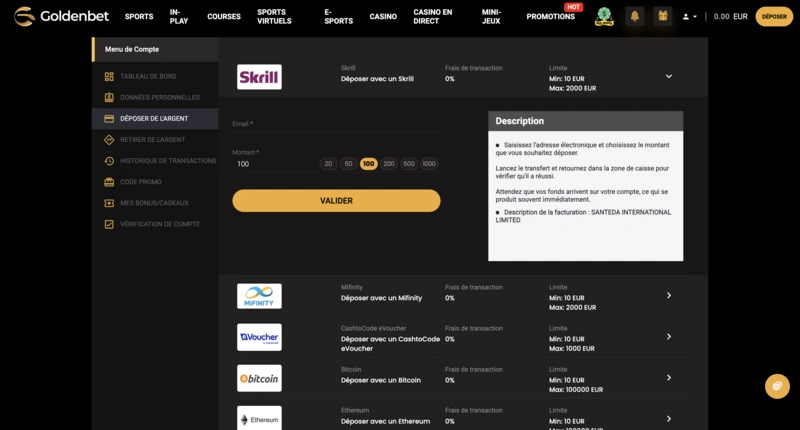Pick the 1000 amount preset
This screenshot has height=430, width=800.
(x=429, y=163)
